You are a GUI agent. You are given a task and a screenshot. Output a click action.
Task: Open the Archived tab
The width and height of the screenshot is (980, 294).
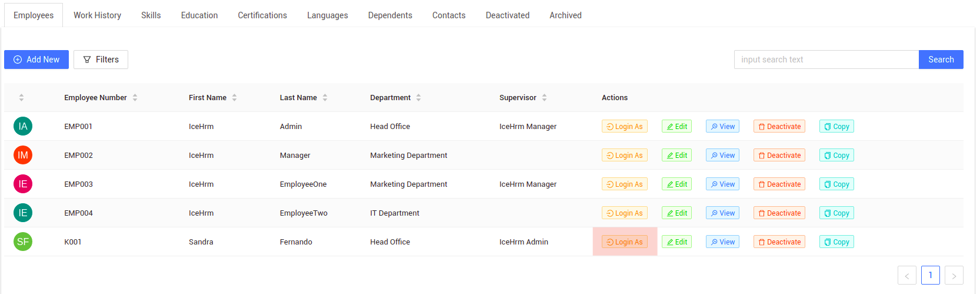click(565, 15)
